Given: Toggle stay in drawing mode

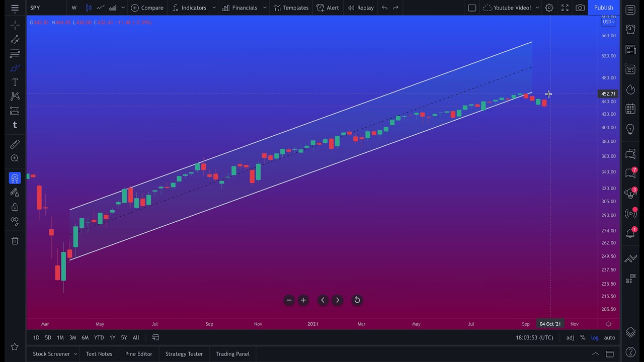Looking at the screenshot, I should pos(15,192).
